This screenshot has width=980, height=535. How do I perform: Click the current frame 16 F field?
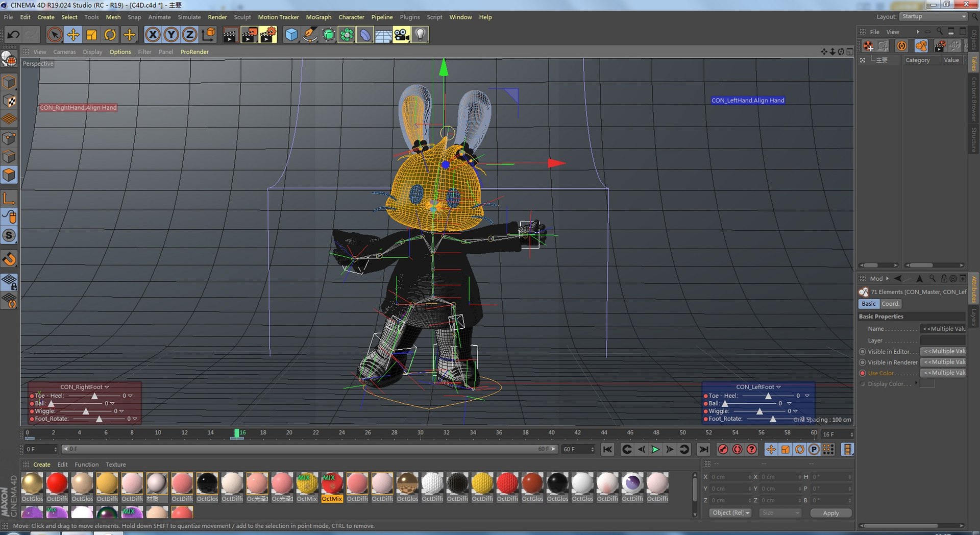(x=837, y=434)
